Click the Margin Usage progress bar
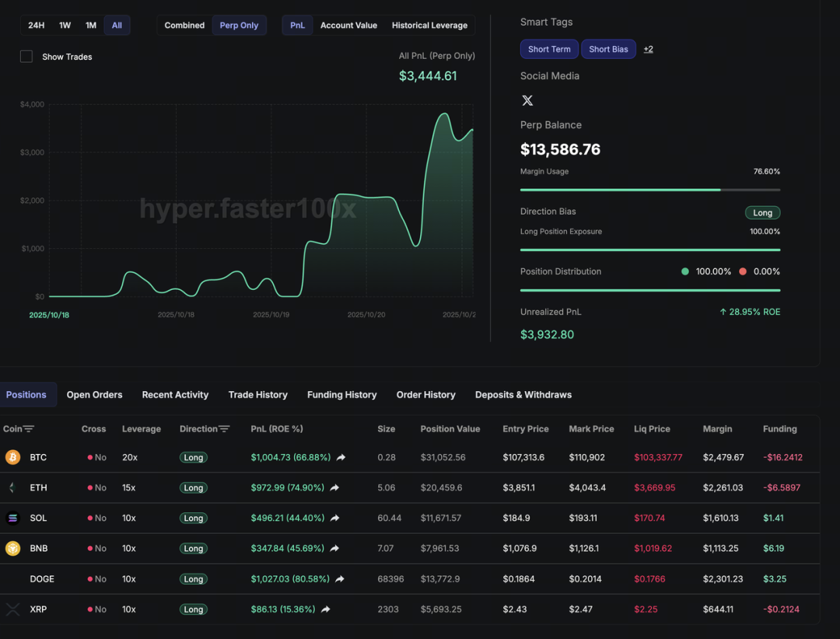This screenshot has width=840, height=639. tap(649, 190)
